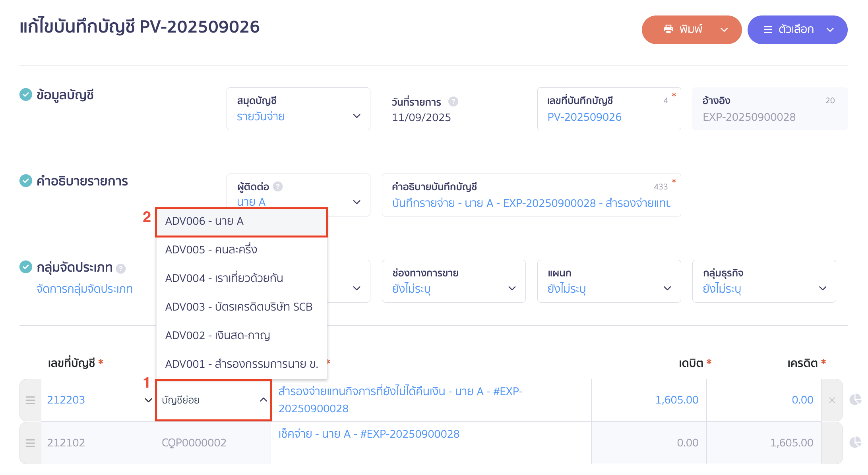Open the สมุดบัญชี dropdown
This screenshot has width=868, height=475.
(x=298, y=109)
